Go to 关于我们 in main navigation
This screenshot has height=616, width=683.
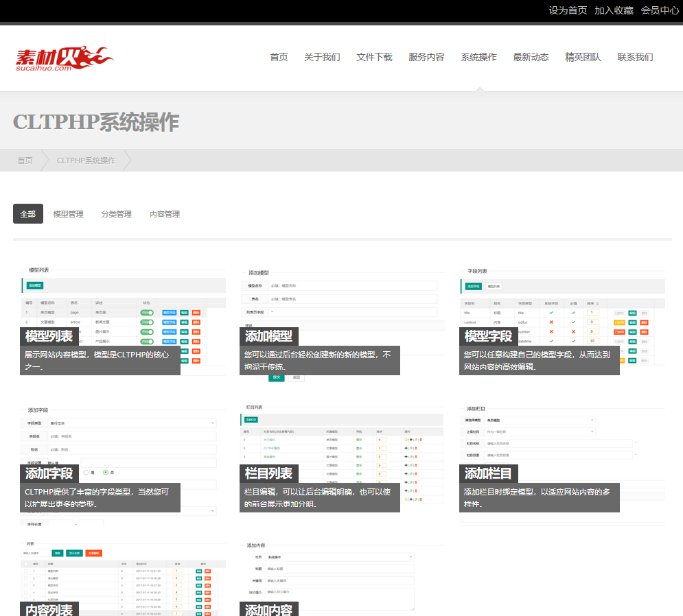point(322,57)
